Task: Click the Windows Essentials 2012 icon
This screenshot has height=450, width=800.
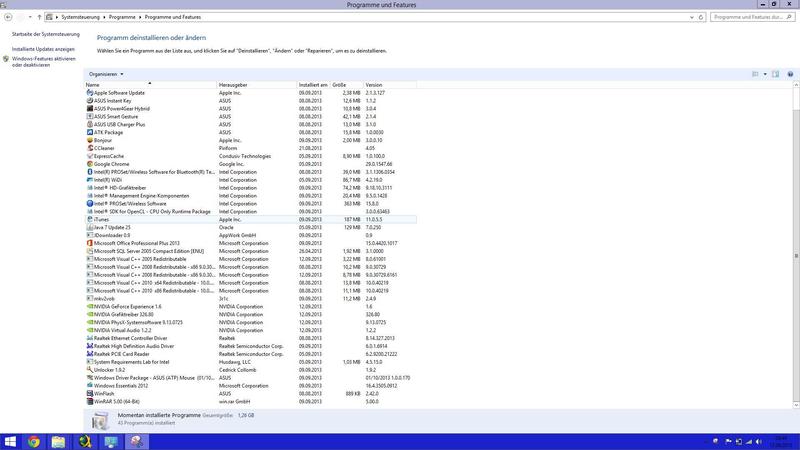Action: pyautogui.click(x=90, y=385)
